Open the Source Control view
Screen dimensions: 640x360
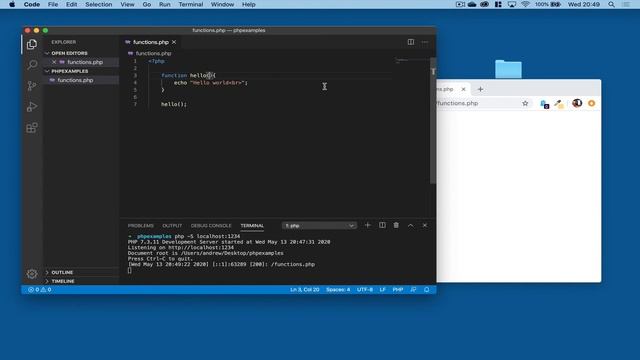[32, 85]
